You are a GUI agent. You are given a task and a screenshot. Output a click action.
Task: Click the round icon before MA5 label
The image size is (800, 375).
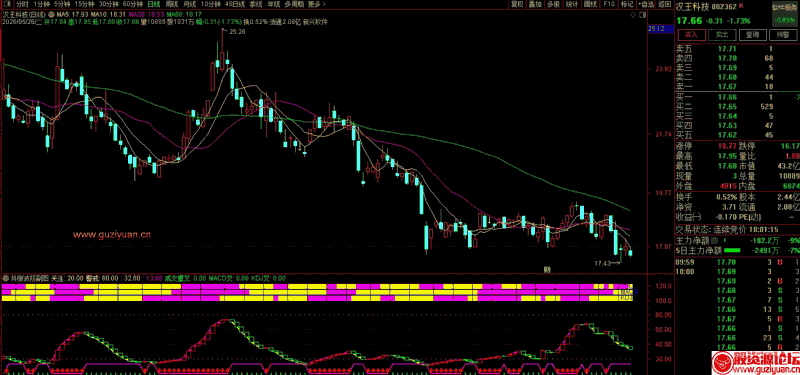(x=51, y=14)
